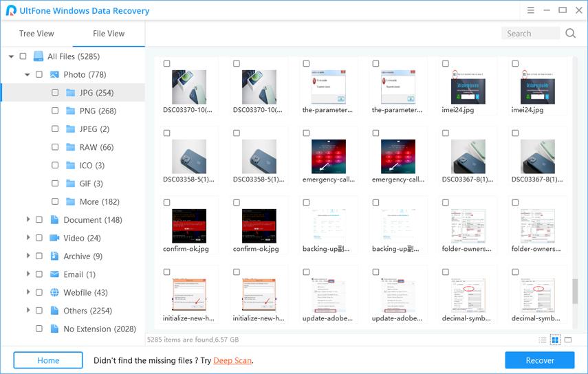Open the first confirm-ok.jpg thumbnail
This screenshot has width=588, height=374.
point(189,225)
